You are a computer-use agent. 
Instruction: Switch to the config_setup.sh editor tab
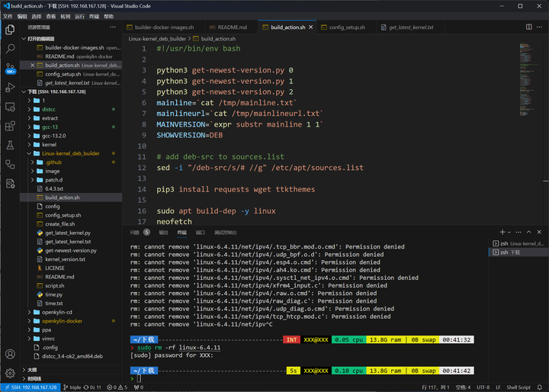click(347, 27)
